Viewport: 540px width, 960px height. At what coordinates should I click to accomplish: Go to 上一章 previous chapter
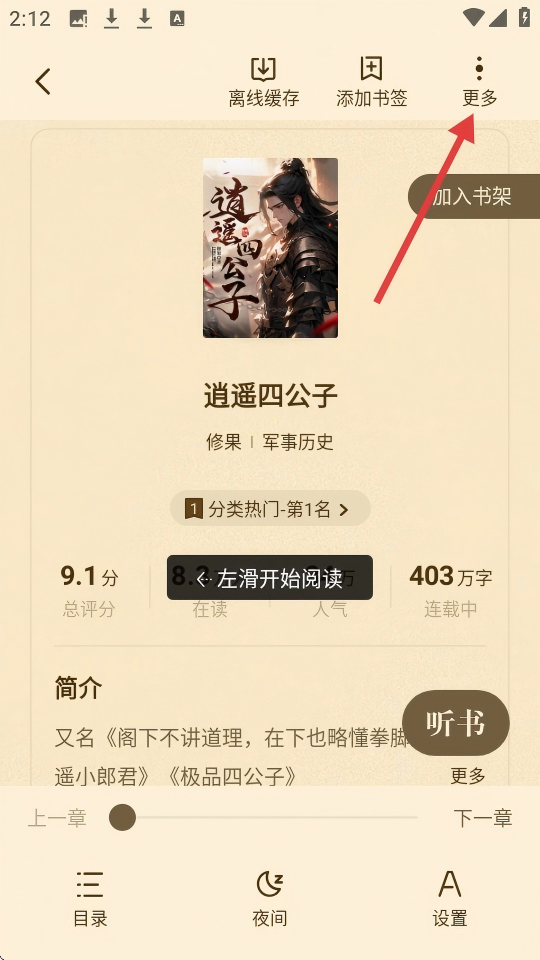(57, 818)
